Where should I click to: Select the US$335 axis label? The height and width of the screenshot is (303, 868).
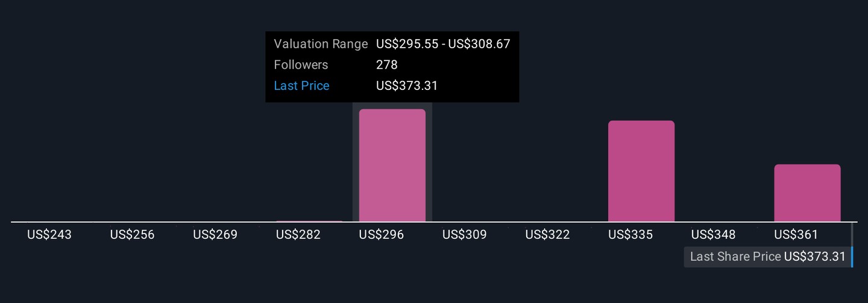[x=631, y=235]
